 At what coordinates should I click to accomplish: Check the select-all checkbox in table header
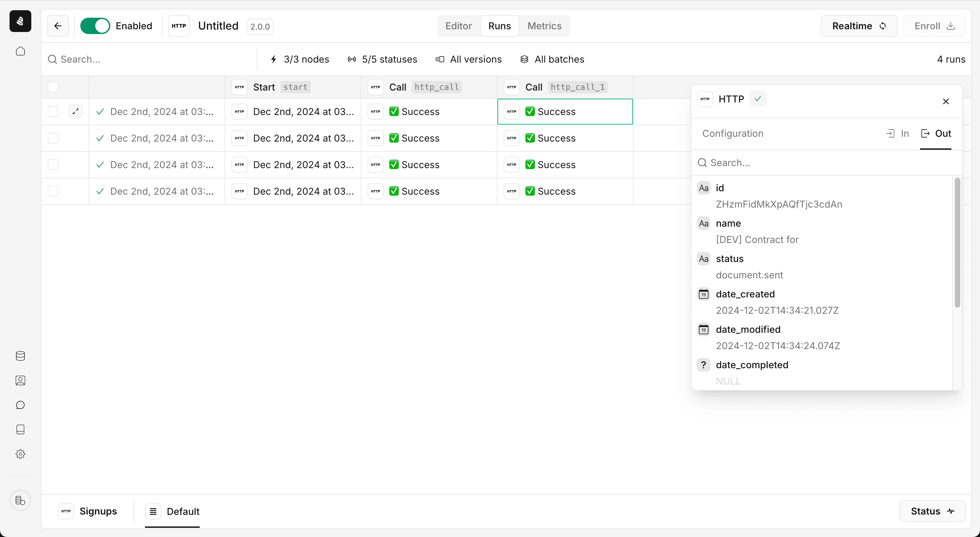[53, 87]
